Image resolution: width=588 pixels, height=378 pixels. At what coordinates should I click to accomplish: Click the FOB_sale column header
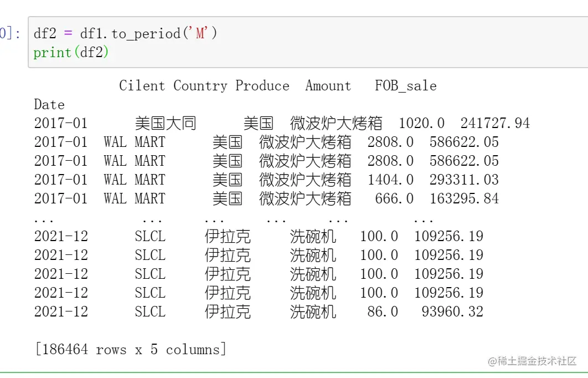[x=405, y=86]
